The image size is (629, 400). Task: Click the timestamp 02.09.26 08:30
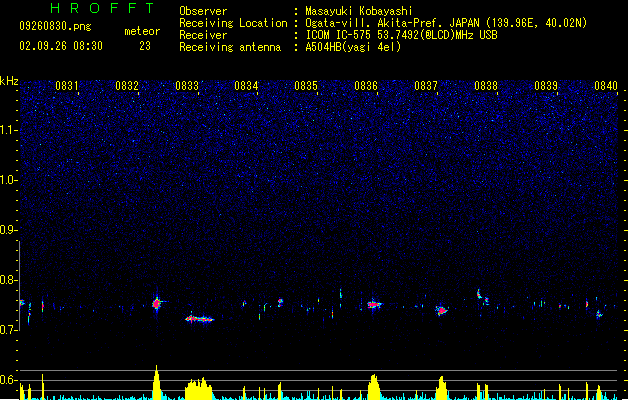61,46
